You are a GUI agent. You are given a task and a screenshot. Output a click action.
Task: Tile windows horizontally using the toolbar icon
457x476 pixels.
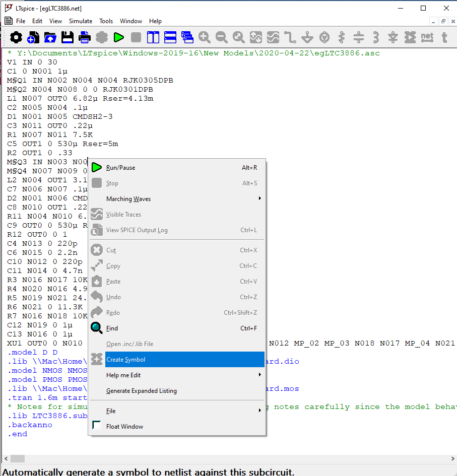(x=170, y=37)
